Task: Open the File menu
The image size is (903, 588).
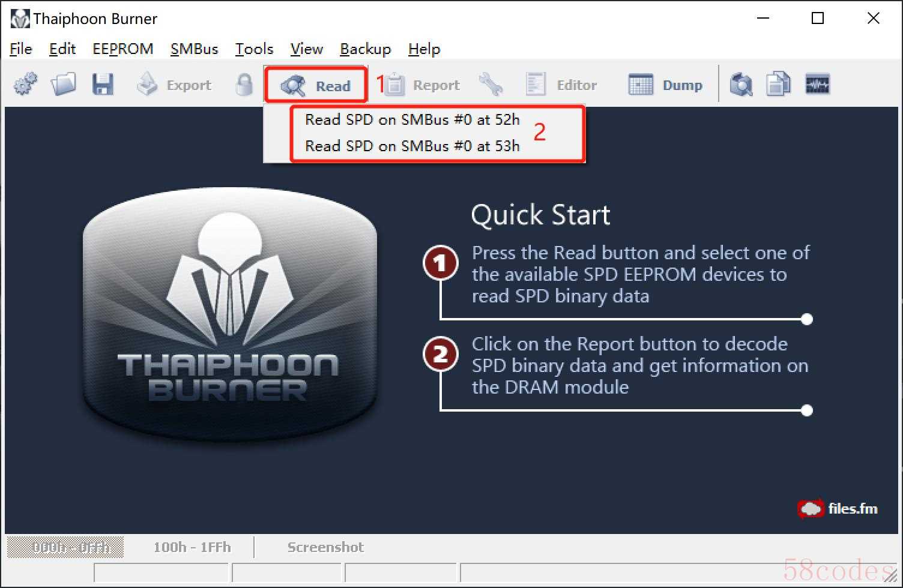Action: [x=21, y=49]
